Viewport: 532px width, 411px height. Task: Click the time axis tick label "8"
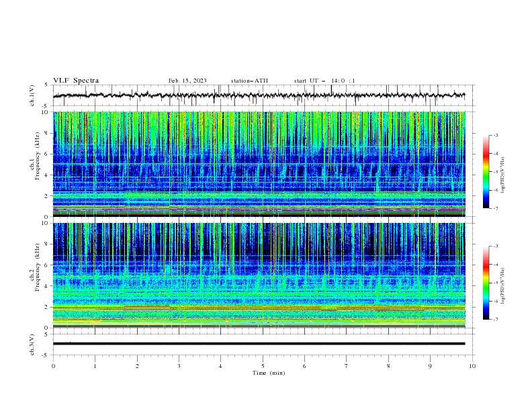coord(388,366)
